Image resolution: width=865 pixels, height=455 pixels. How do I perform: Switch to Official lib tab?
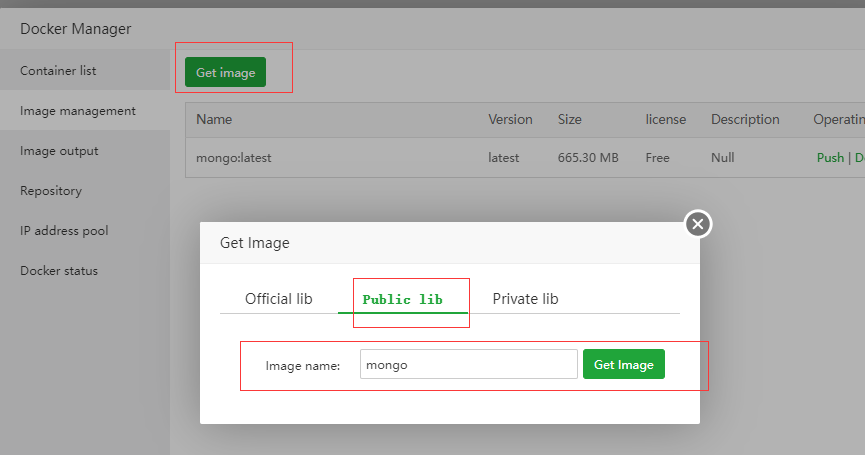(x=278, y=299)
